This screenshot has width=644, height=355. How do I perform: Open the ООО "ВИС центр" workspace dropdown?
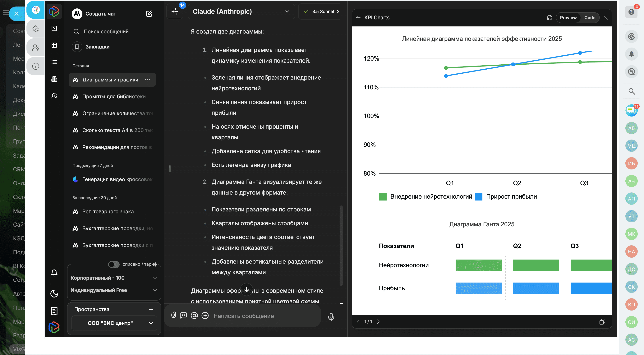click(x=114, y=323)
